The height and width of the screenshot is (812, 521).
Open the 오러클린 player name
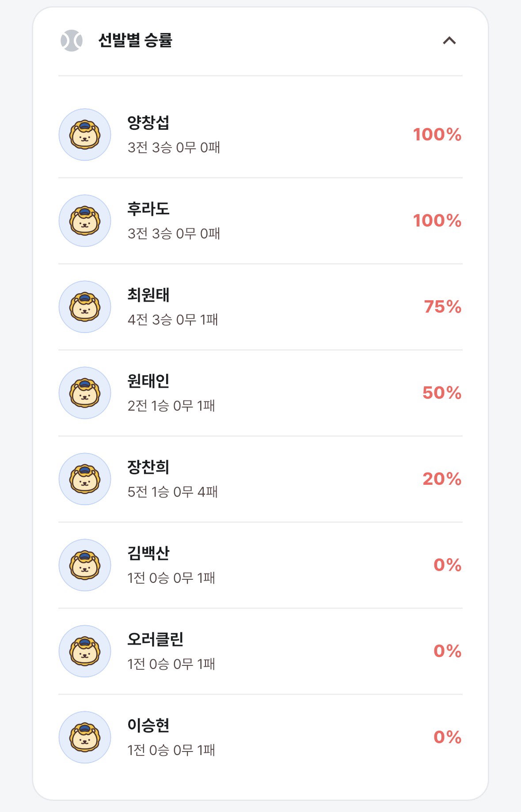(x=156, y=639)
